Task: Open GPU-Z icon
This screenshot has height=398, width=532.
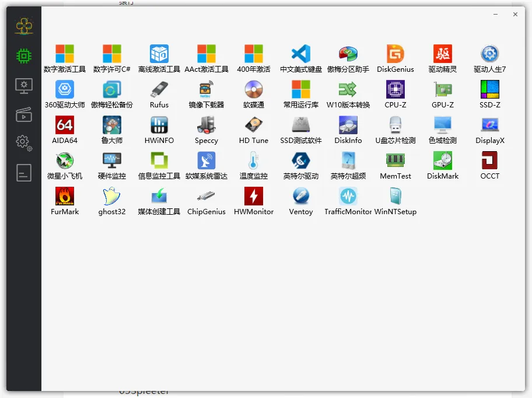Action: click(x=442, y=89)
